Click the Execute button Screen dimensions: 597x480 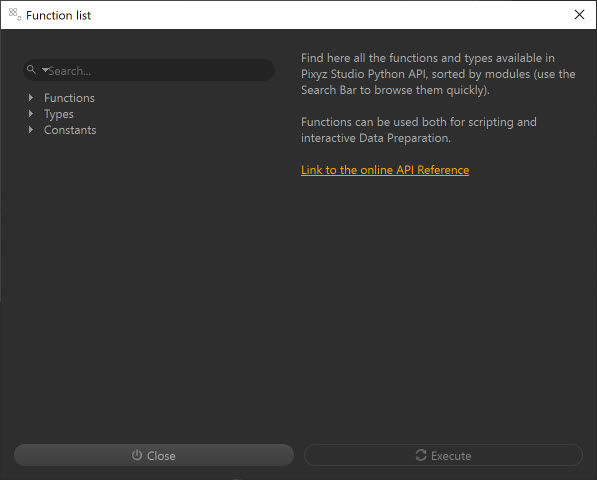coord(443,455)
